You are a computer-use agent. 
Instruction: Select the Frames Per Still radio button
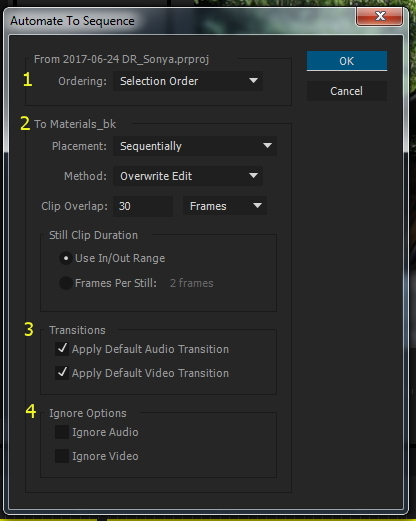coord(66,283)
